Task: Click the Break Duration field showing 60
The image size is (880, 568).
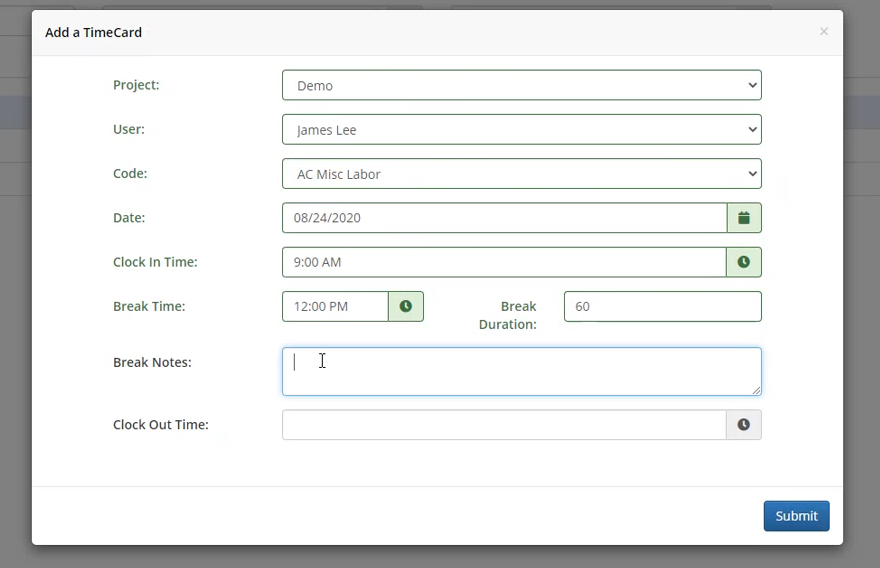Action: 662,307
